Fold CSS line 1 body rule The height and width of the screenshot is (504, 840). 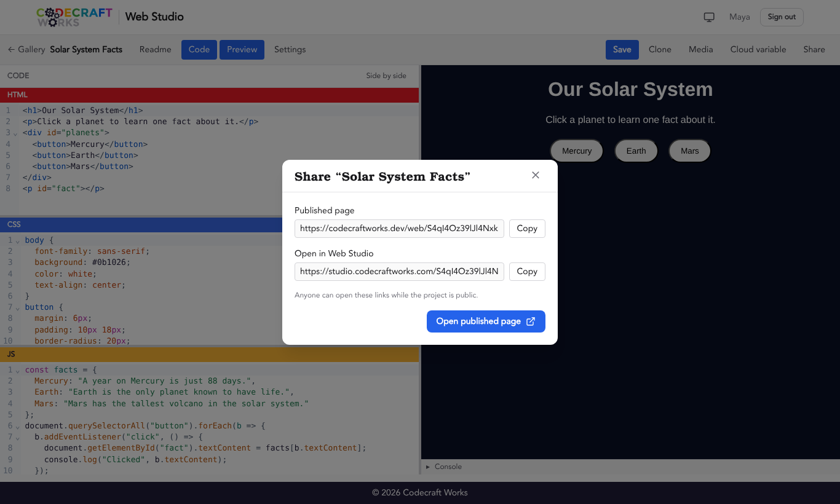[x=17, y=240]
